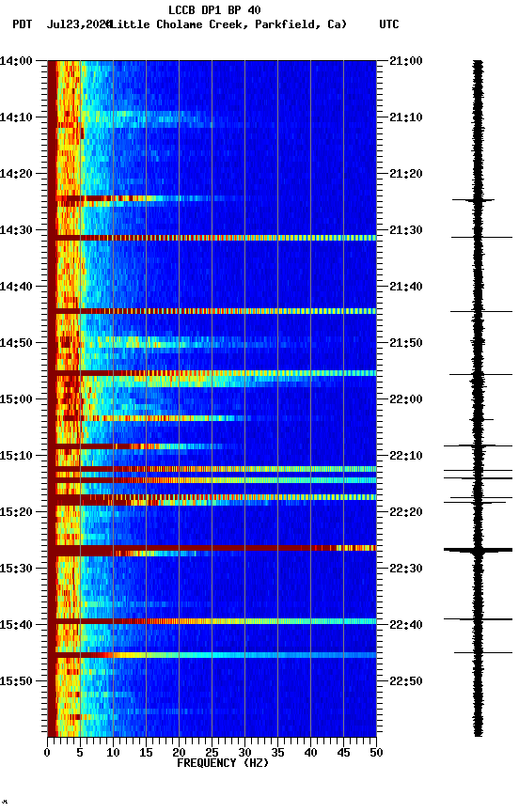Click the '25' frequency axis tick label
This screenshot has height=812, width=519.
[212, 753]
